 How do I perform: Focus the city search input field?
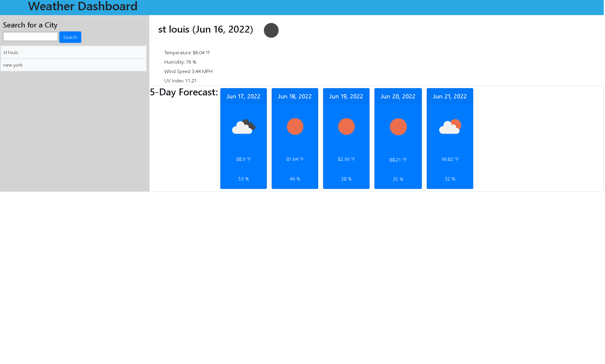pos(31,37)
